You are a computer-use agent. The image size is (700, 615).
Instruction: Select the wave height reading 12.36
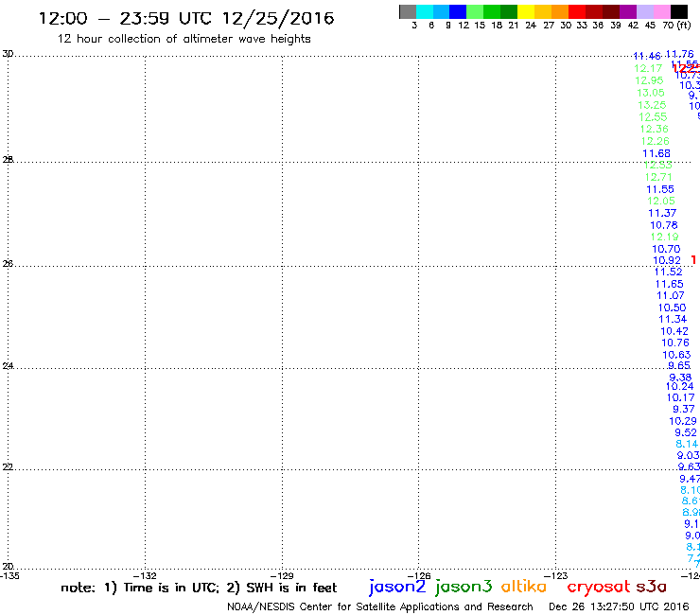tap(654, 129)
